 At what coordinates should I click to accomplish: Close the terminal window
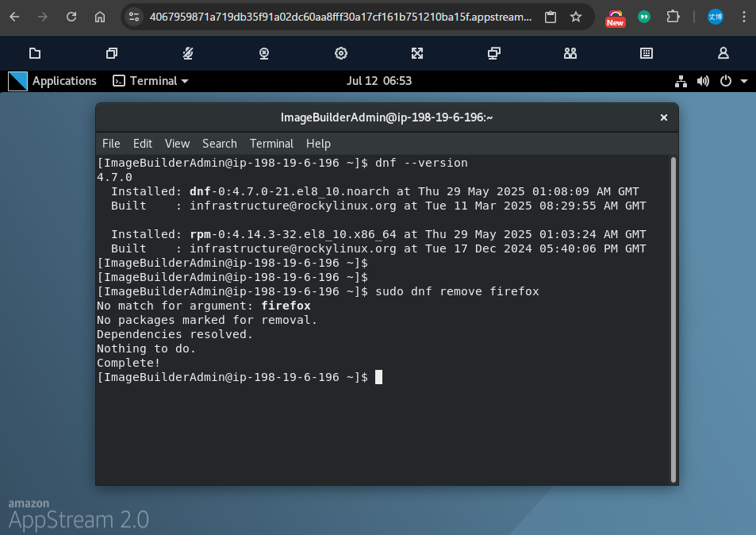pyautogui.click(x=664, y=117)
